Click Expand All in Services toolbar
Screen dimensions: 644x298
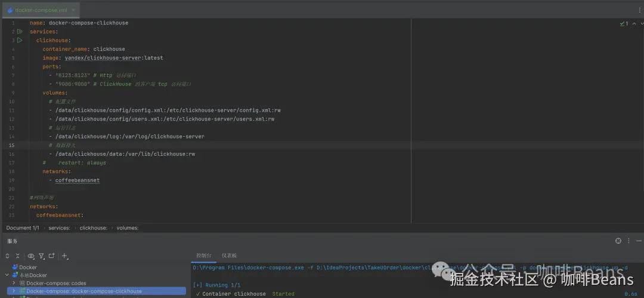point(7,256)
